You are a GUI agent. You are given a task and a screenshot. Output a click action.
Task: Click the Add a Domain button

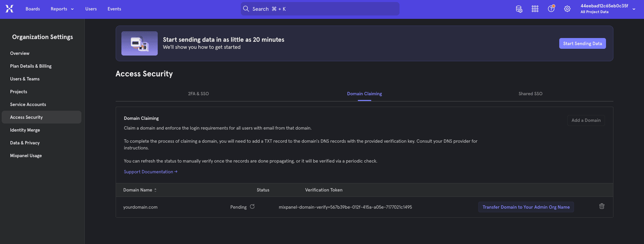point(585,120)
